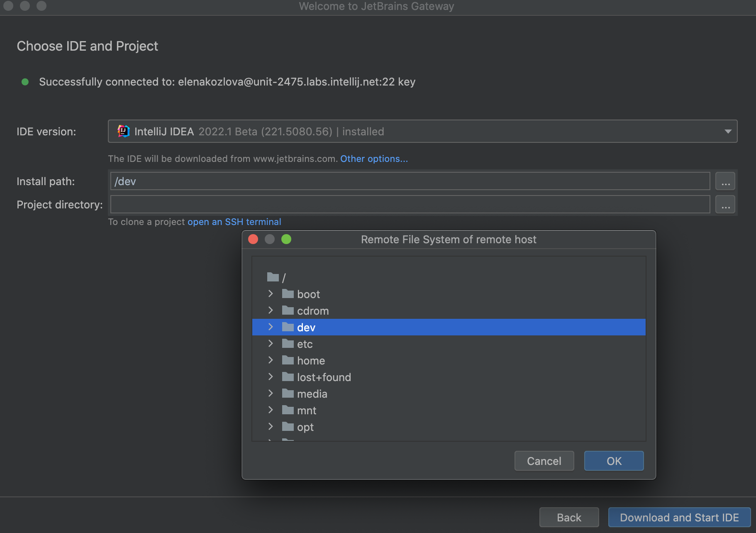Viewport: 756px width, 533px height.
Task: Expand the lost+found folder
Action: point(271,377)
